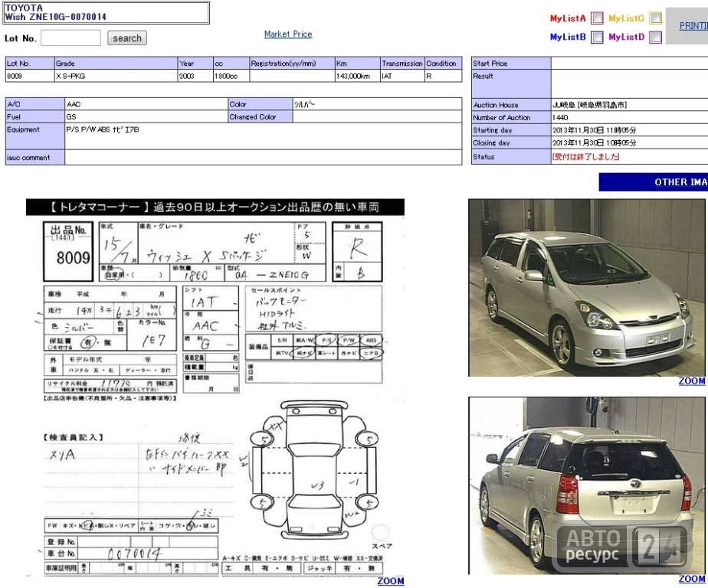Select title text Wish ZNE10G-0070014

pos(55,17)
